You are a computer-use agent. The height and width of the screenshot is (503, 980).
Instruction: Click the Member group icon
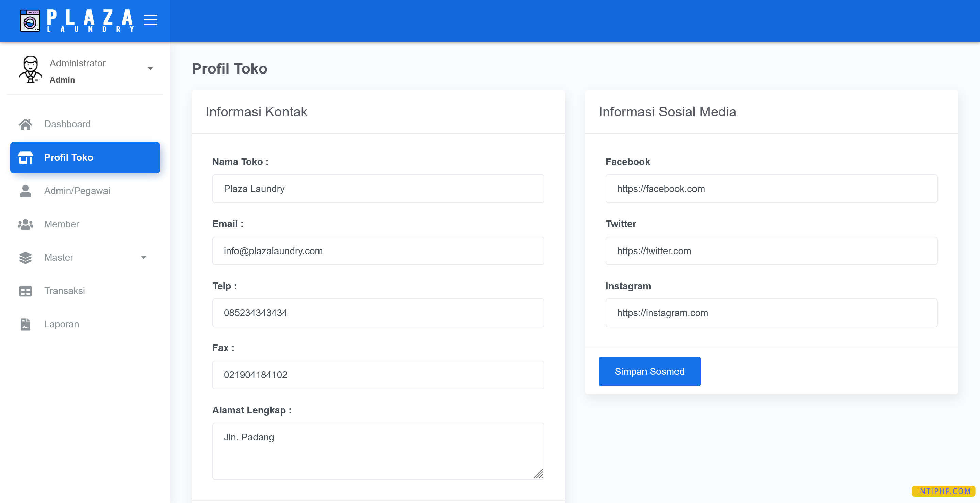[x=26, y=225]
